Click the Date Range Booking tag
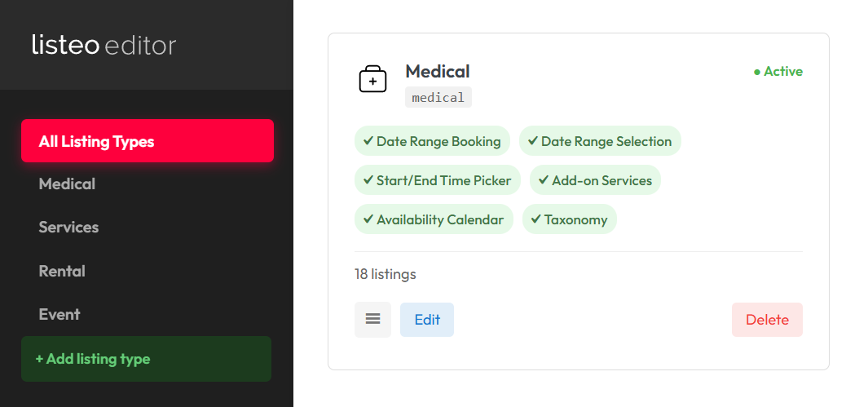This screenshot has width=868, height=407. pos(432,141)
